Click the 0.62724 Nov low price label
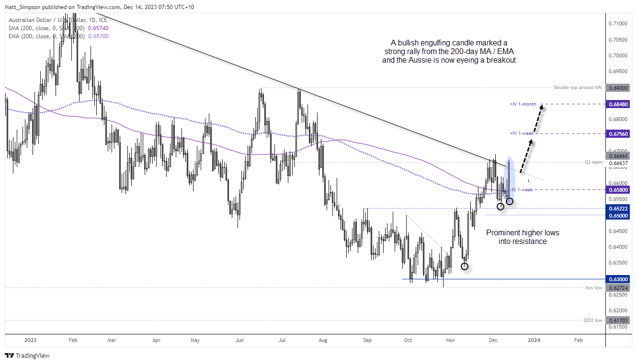The image size is (637, 364). tap(618, 288)
